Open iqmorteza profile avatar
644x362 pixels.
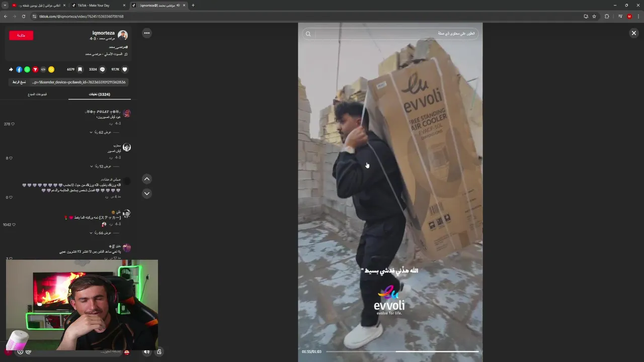coord(123,35)
